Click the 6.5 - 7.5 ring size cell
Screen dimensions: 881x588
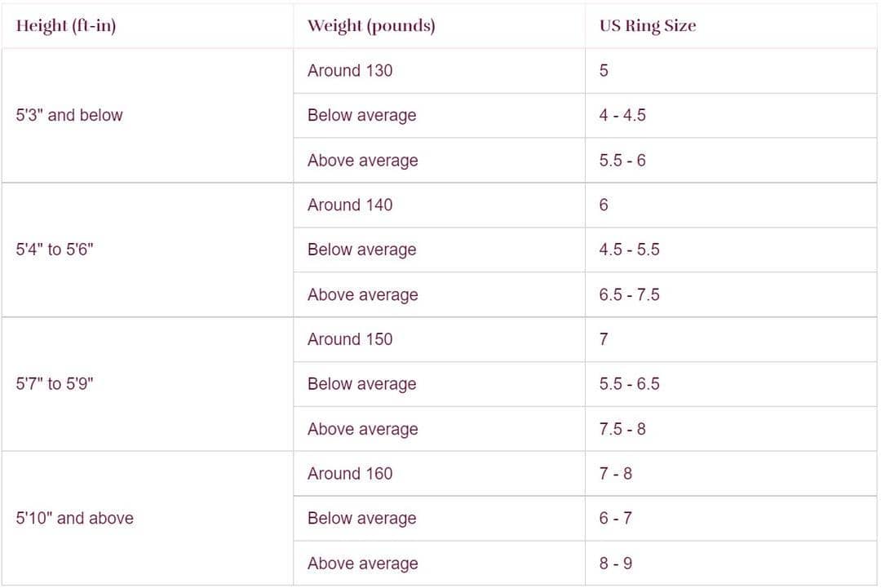tap(629, 295)
